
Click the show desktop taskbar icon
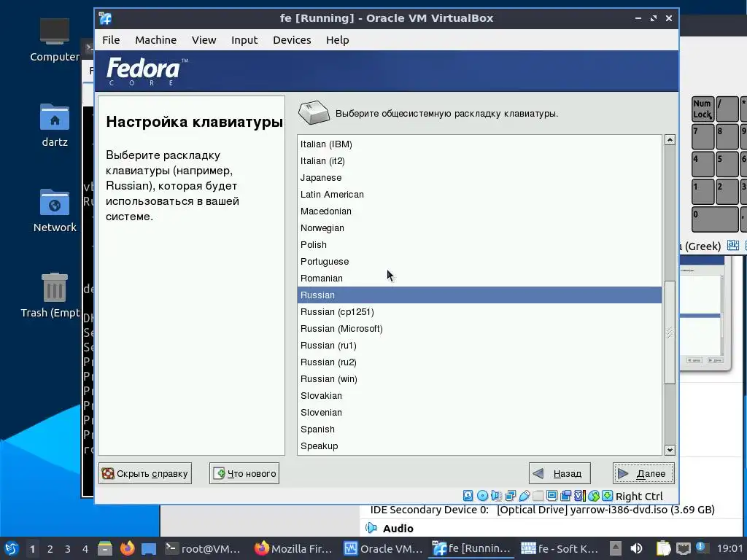coord(149,548)
